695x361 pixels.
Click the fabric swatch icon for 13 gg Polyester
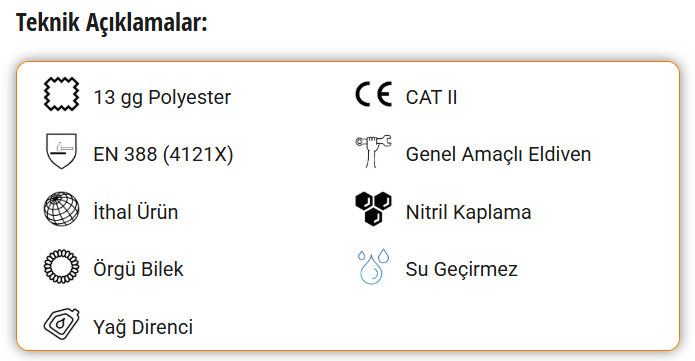62,94
